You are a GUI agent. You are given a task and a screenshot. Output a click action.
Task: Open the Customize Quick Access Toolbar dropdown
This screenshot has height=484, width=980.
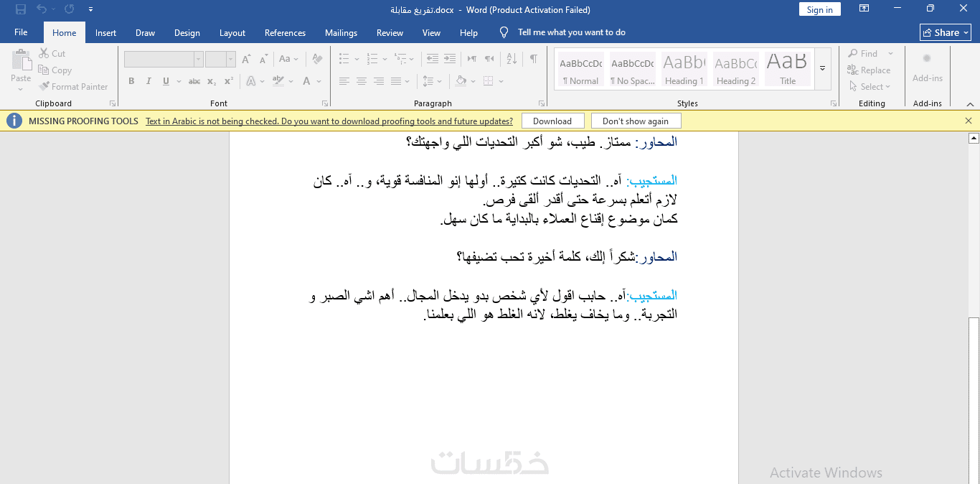click(90, 9)
